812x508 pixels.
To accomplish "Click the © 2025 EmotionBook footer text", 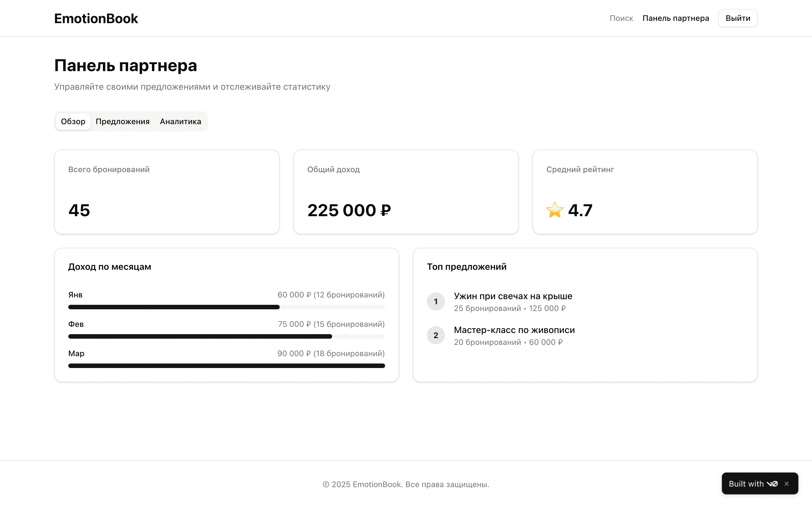I will point(406,484).
